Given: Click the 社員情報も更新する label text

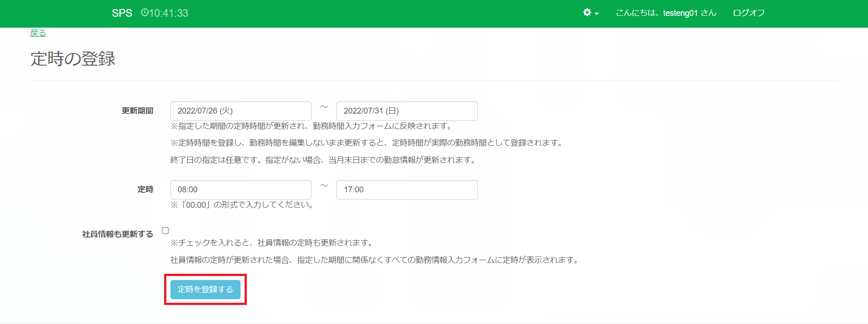Looking at the screenshot, I should (118, 234).
